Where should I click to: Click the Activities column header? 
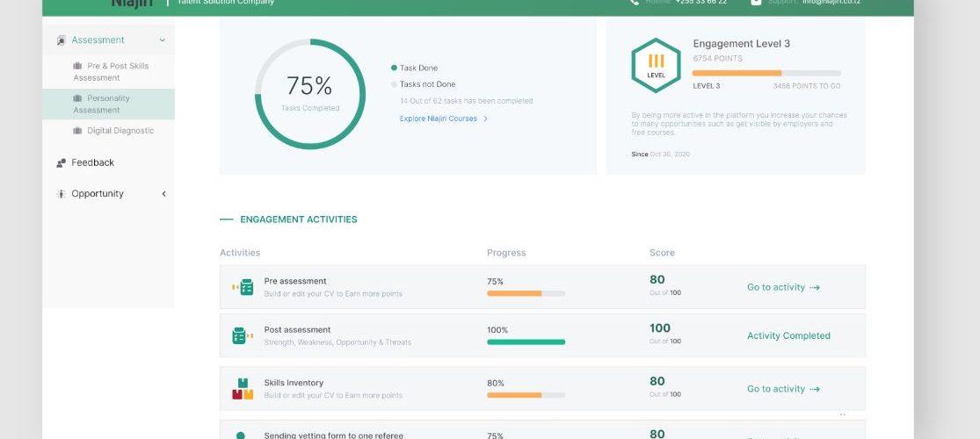240,253
